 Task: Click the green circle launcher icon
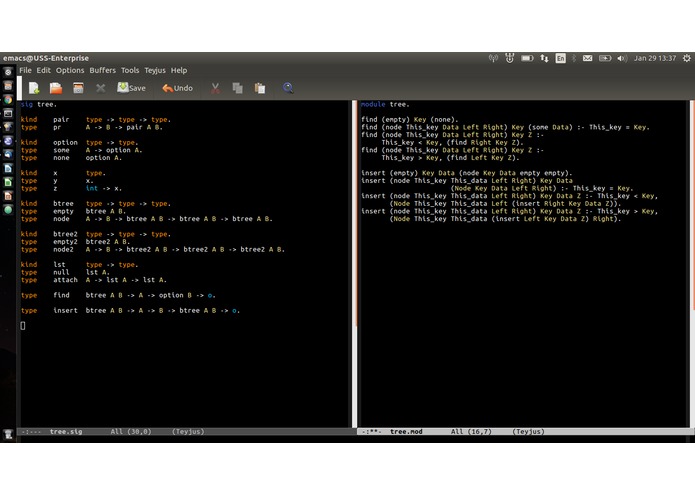point(8,210)
